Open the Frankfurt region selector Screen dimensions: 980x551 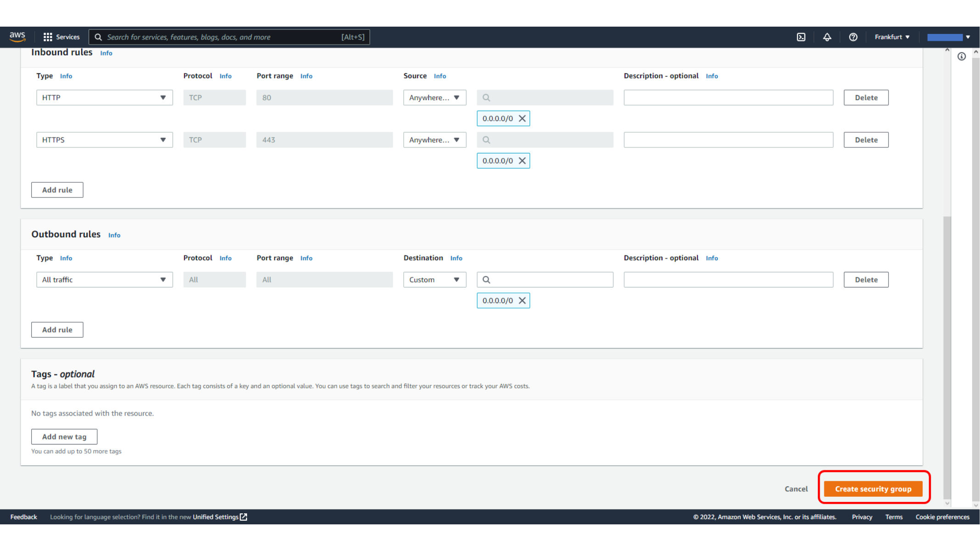pyautogui.click(x=892, y=37)
